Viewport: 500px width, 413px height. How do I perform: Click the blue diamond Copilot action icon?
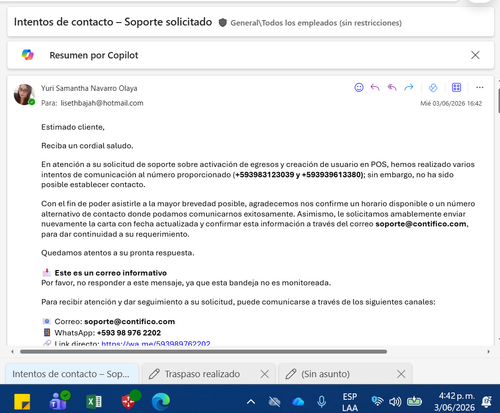(433, 87)
